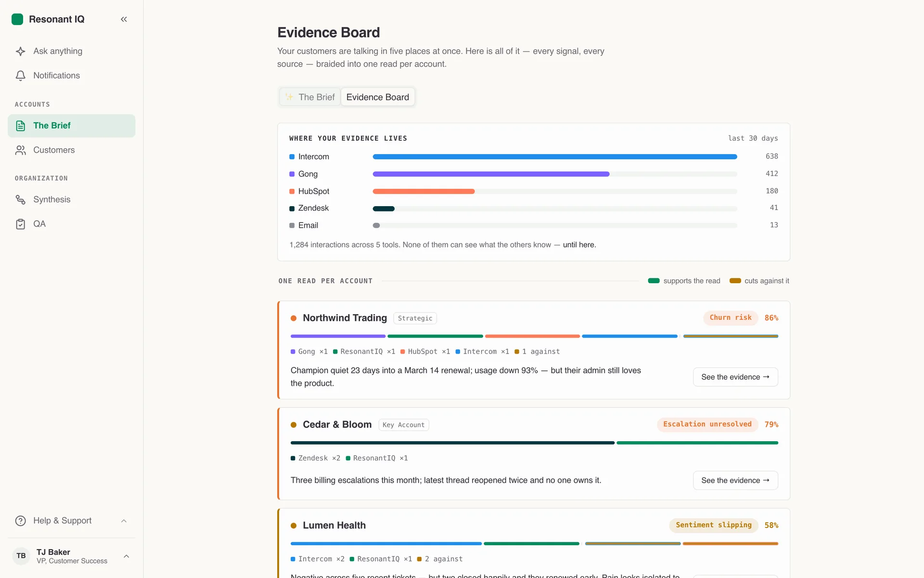Click the Churn risk badge
The width and height of the screenshot is (924, 578).
pos(731,318)
